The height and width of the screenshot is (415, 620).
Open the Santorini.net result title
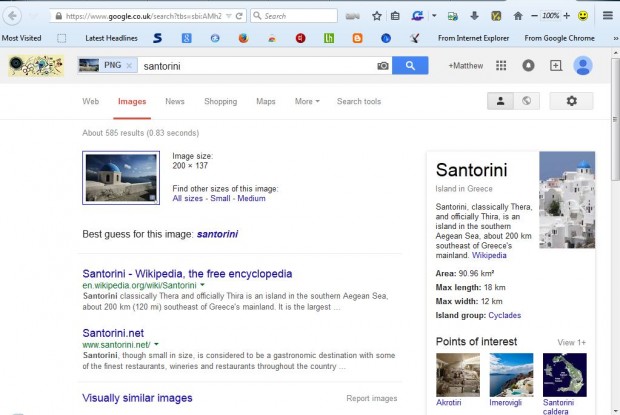pos(113,333)
